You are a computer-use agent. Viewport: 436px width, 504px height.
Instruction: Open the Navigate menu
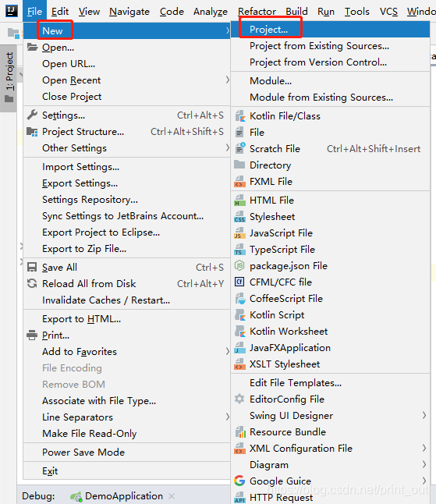(x=129, y=12)
